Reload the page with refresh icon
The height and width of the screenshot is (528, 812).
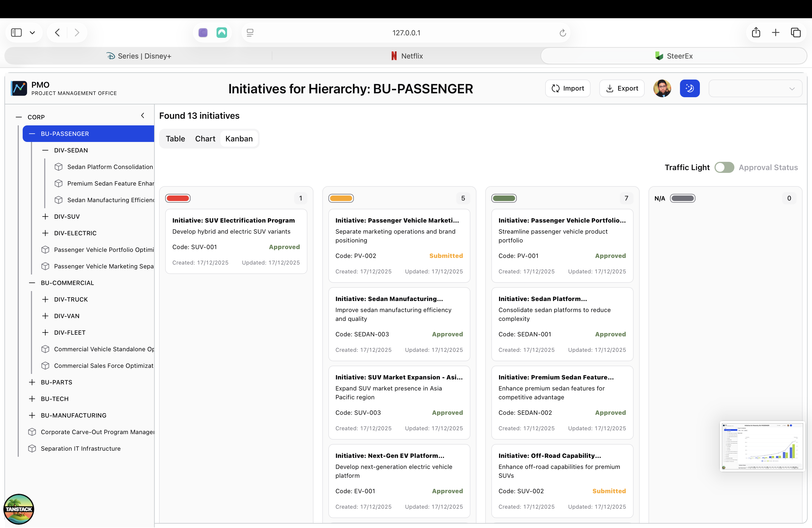pyautogui.click(x=563, y=33)
